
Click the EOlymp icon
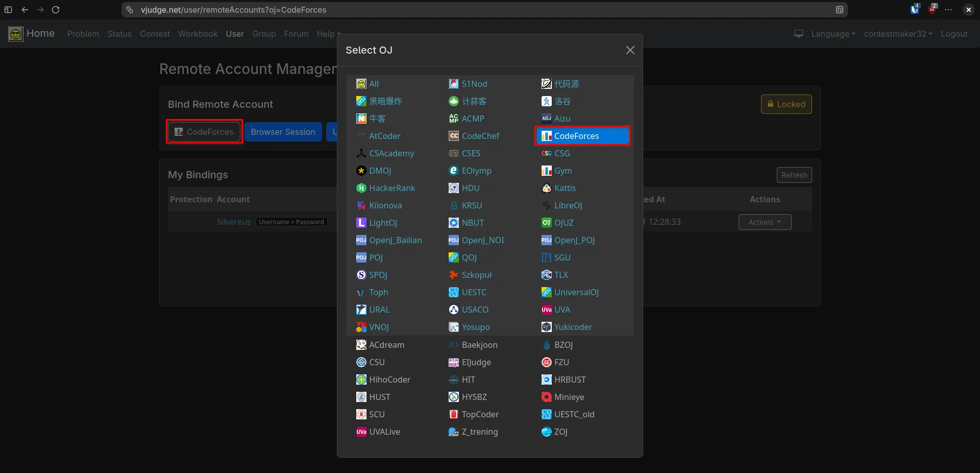[454, 171]
